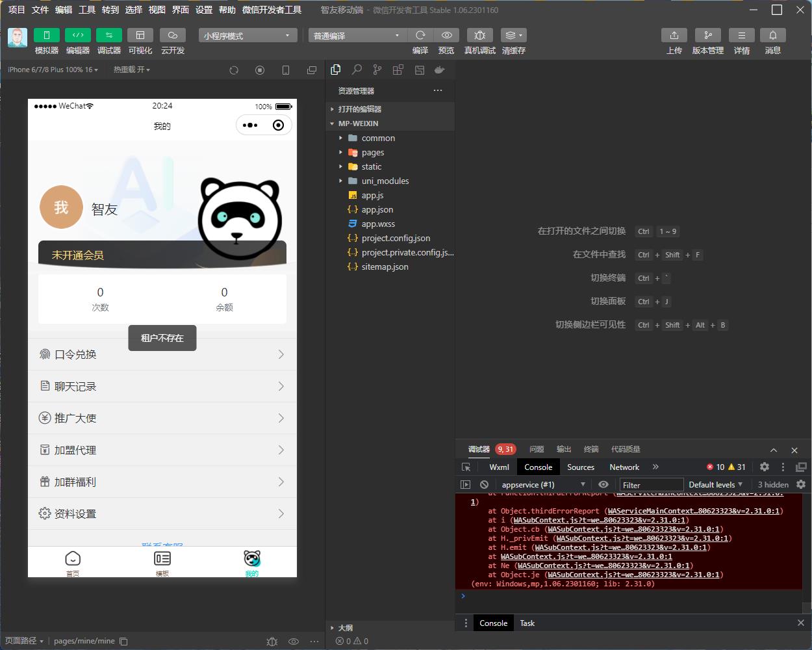Open search in the editor sidebar
812x650 pixels.
[x=356, y=70]
